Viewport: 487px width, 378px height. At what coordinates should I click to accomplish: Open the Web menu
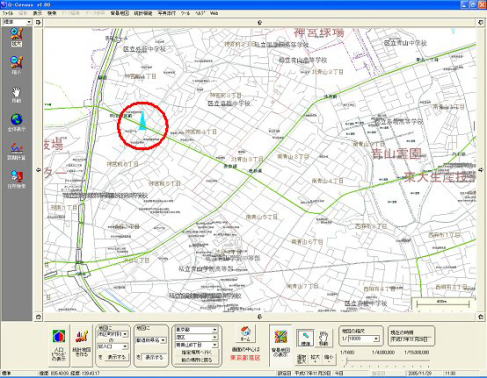coord(214,13)
